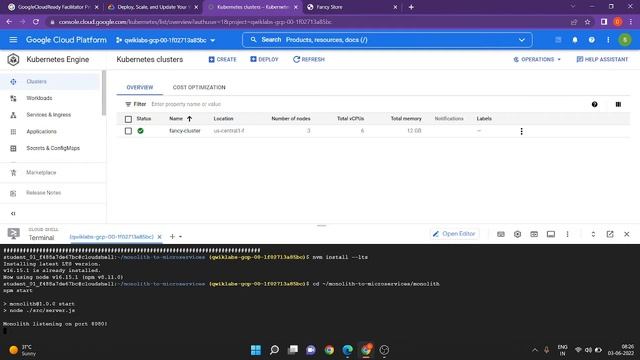Viewport: 640px width, 360px height.
Task: Open the fancy-cluster three-dot actions menu
Action: (521, 131)
